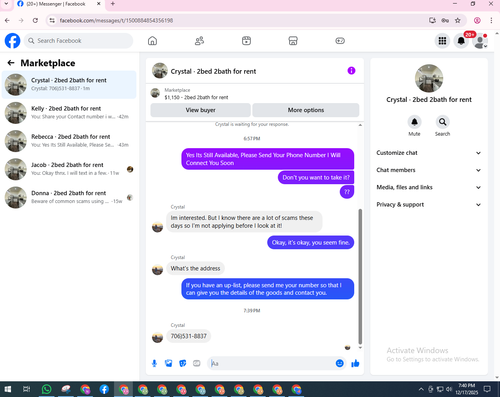Click the View buyer button

click(200, 110)
